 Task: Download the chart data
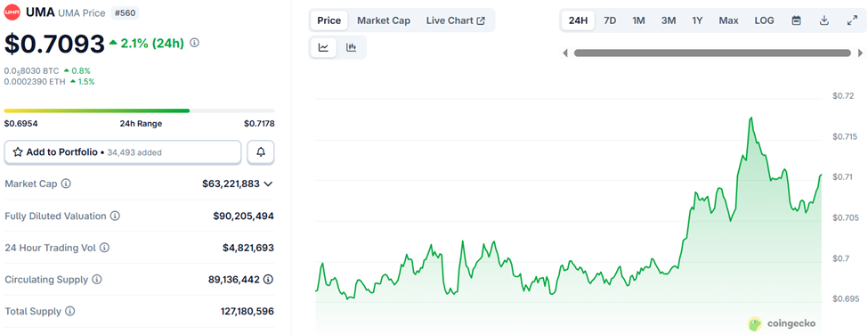click(823, 20)
